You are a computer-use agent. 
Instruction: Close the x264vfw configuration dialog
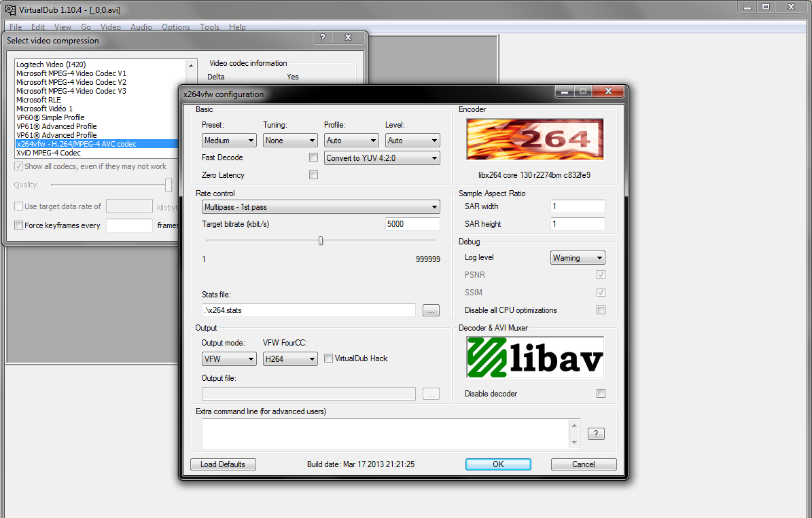pyautogui.click(x=608, y=91)
